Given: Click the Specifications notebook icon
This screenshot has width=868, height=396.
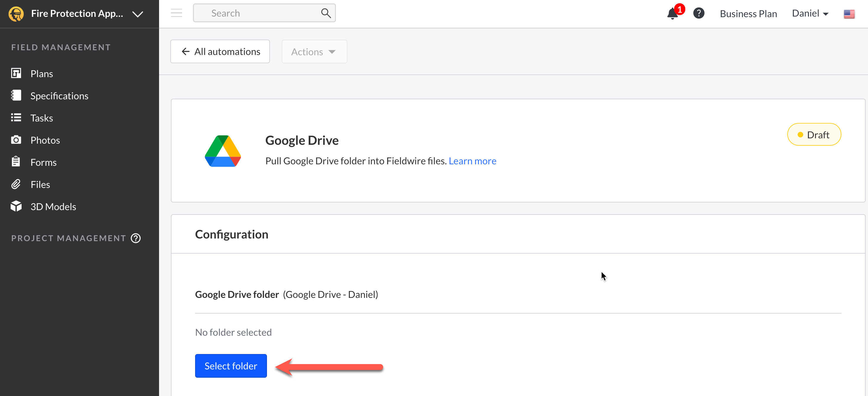Looking at the screenshot, I should (x=16, y=95).
